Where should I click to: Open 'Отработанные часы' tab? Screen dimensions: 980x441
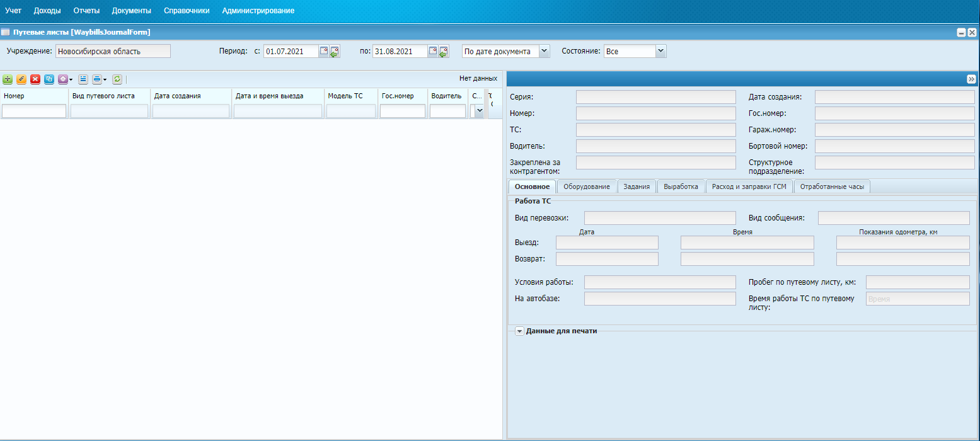coord(833,186)
